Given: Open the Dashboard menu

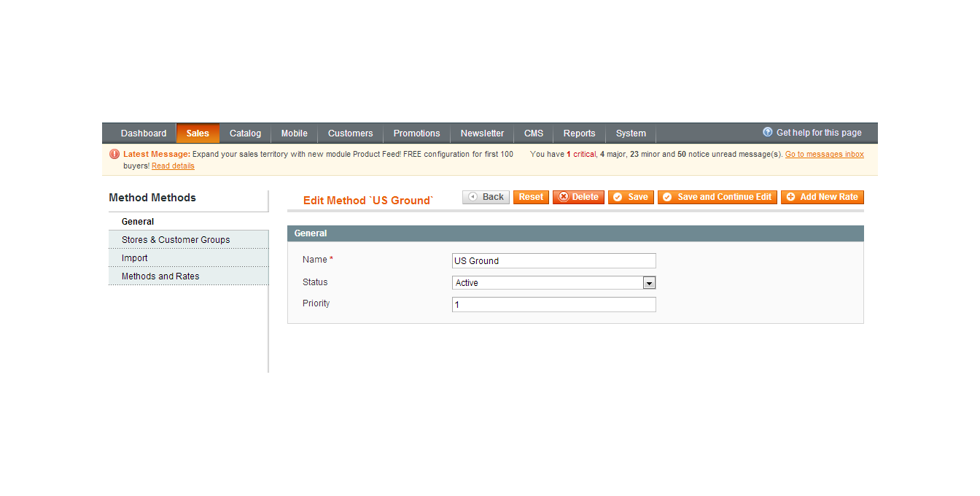Looking at the screenshot, I should (144, 133).
